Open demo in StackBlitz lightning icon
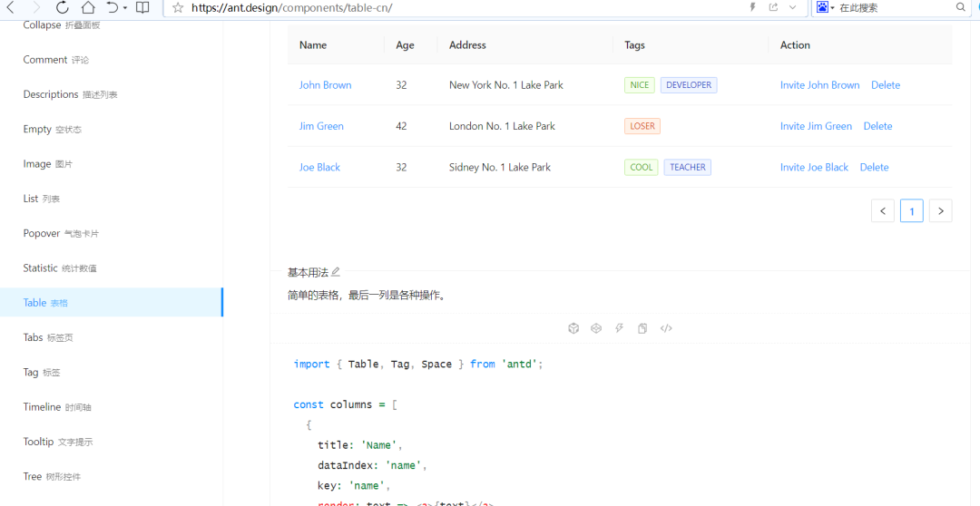The image size is (980, 506). [x=620, y=328]
